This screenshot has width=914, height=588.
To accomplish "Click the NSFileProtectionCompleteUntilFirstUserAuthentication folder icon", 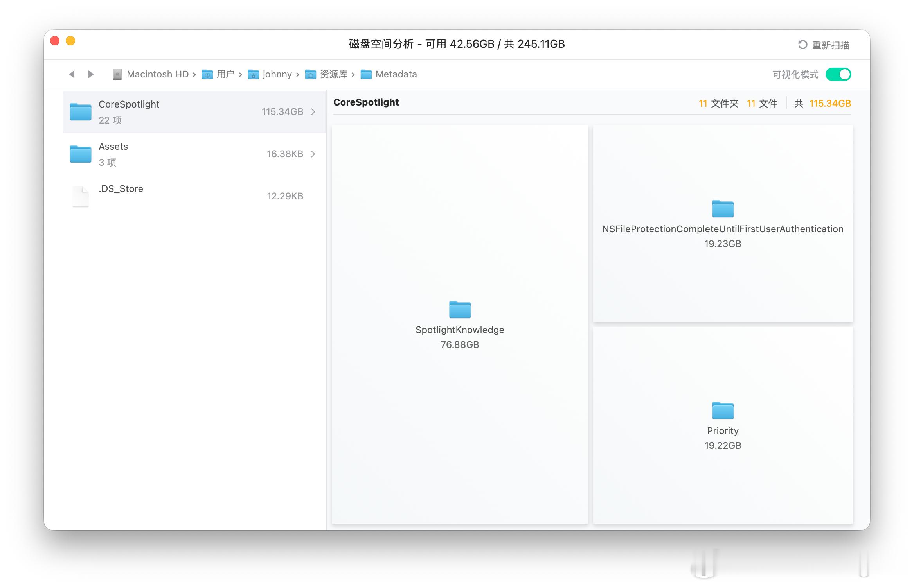I will [x=723, y=209].
